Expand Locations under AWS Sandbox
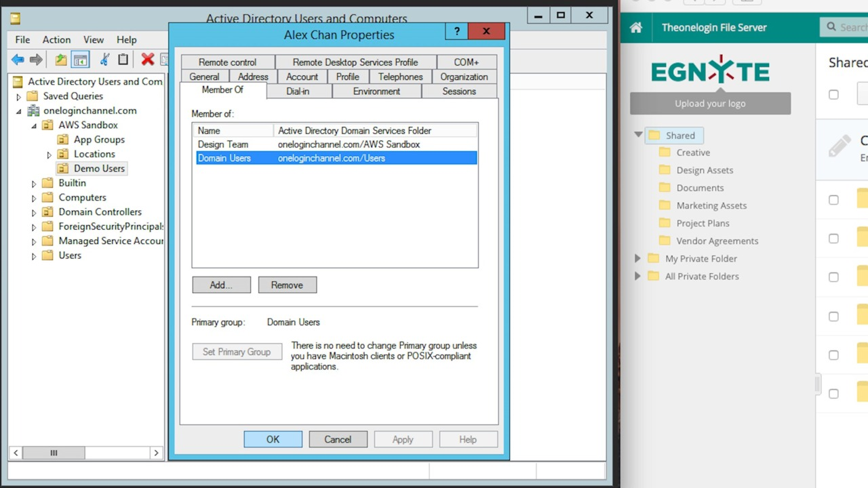 [48, 154]
